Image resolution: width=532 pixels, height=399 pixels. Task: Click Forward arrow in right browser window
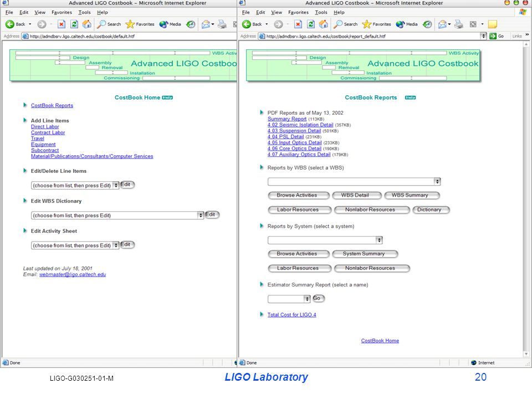(x=278, y=24)
